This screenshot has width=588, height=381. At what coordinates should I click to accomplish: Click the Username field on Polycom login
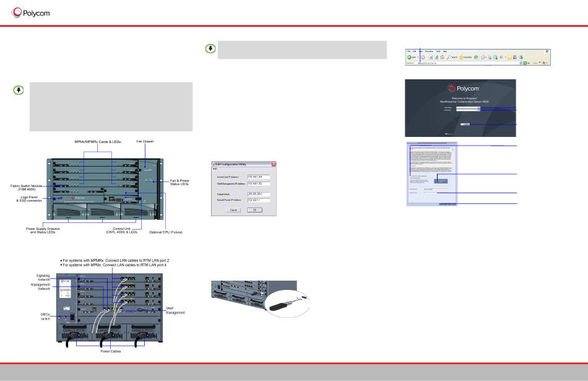tap(469, 107)
